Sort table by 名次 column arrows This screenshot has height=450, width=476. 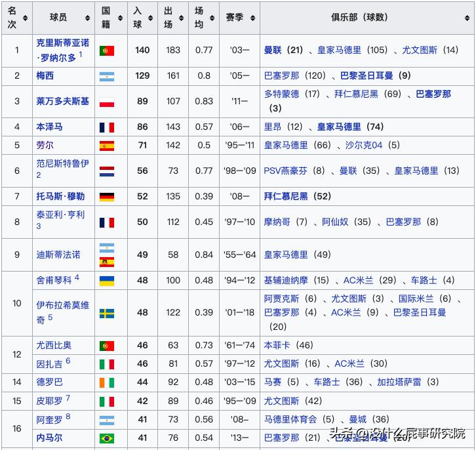[x=25, y=18]
